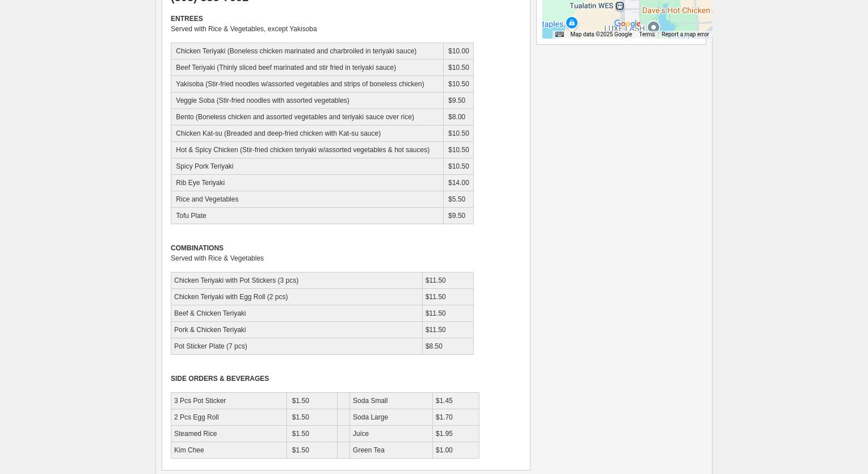Click the $8.50 Pot Sticker Plate price

coord(434,346)
